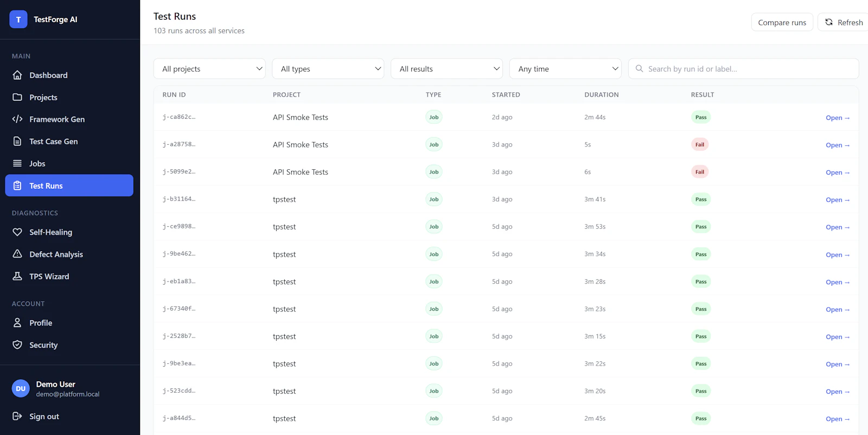868x435 pixels.
Task: Click the "2d ago" started cell
Action: pos(502,117)
